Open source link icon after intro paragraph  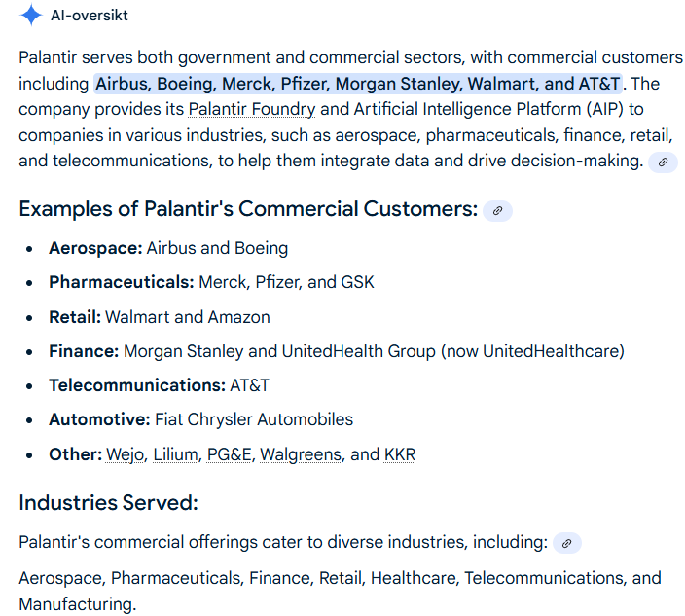pos(663,163)
